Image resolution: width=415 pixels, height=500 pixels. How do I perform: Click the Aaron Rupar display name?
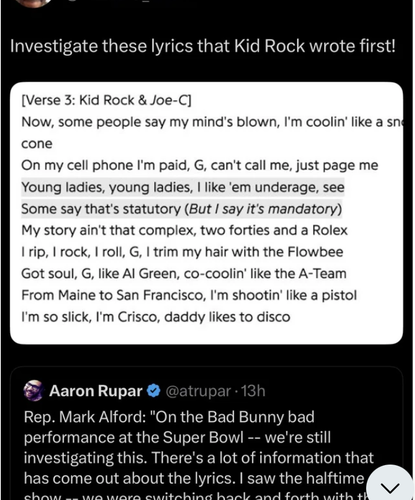96,391
